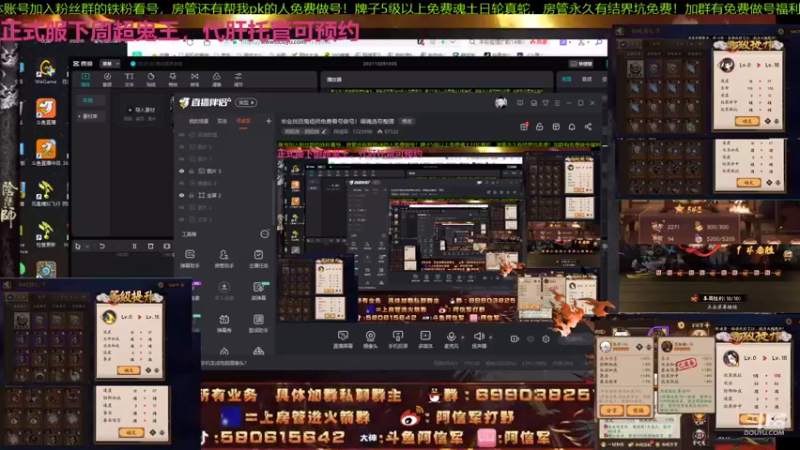This screenshot has width=800, height=450.
Task: Add a new scene with the plus button
Action: point(268,121)
